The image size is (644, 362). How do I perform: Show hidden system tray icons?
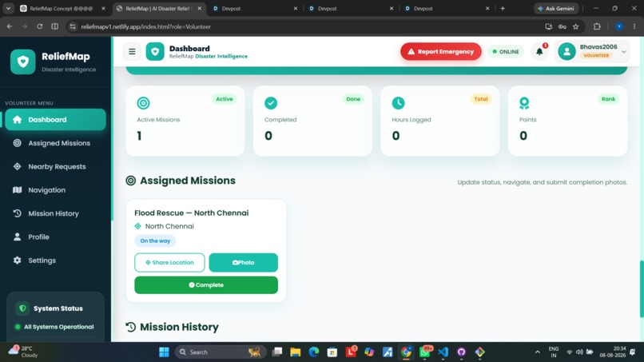point(537,352)
